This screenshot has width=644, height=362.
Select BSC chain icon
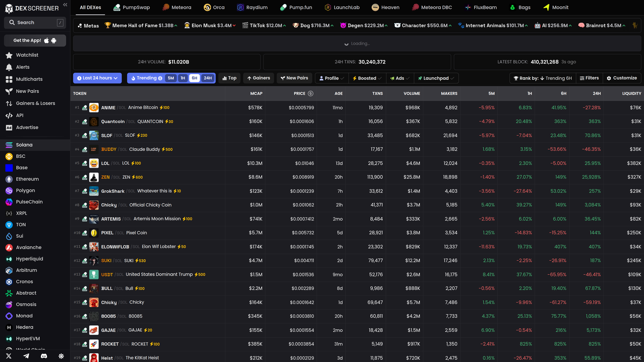[9, 156]
